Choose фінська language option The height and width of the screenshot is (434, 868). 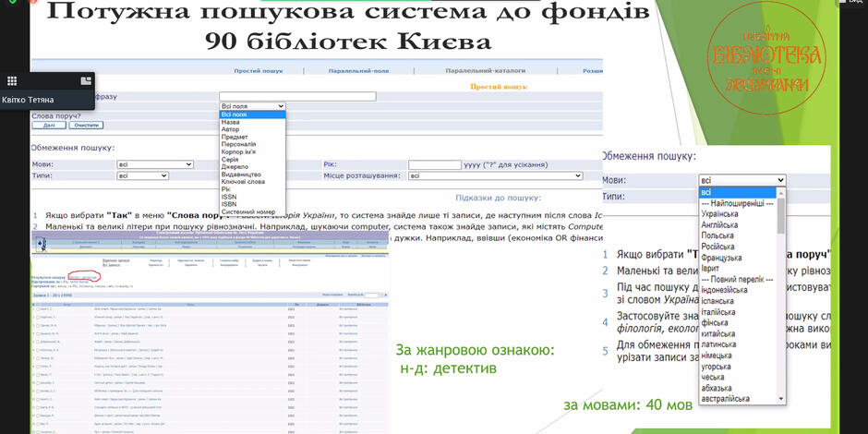pyautogui.click(x=715, y=323)
